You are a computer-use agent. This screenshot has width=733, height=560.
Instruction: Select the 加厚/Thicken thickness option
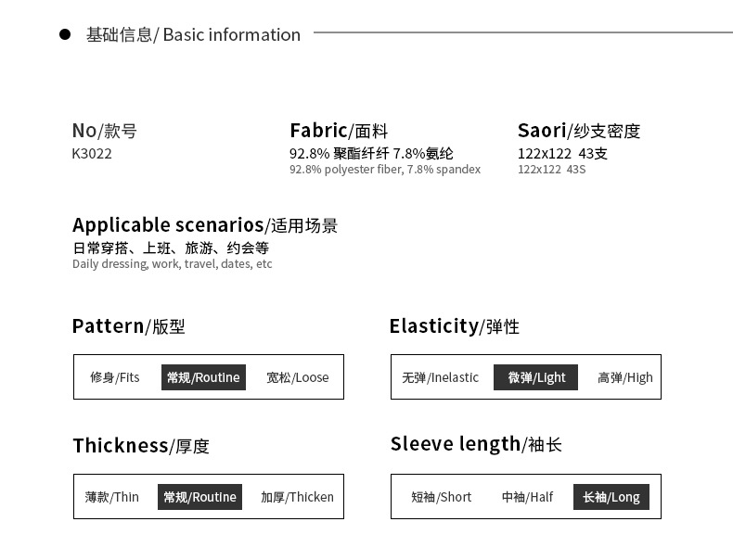point(297,497)
